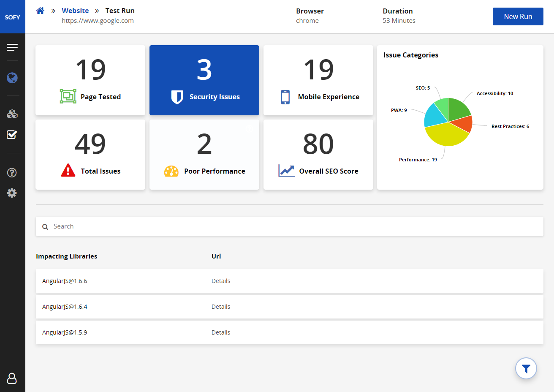Click the Overall SEO Score chart icon

(x=286, y=171)
